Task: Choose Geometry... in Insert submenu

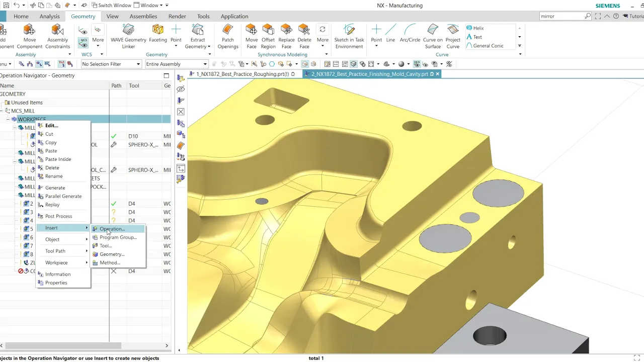Action: click(x=118, y=254)
